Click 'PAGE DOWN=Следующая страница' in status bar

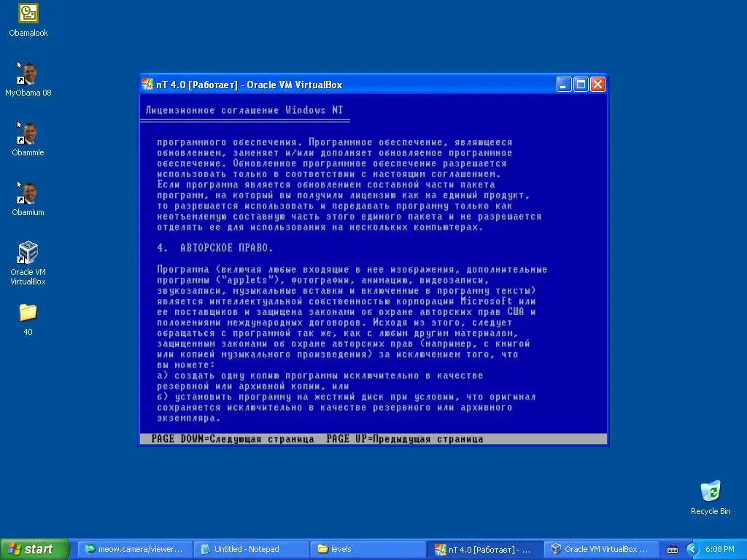[233, 438]
